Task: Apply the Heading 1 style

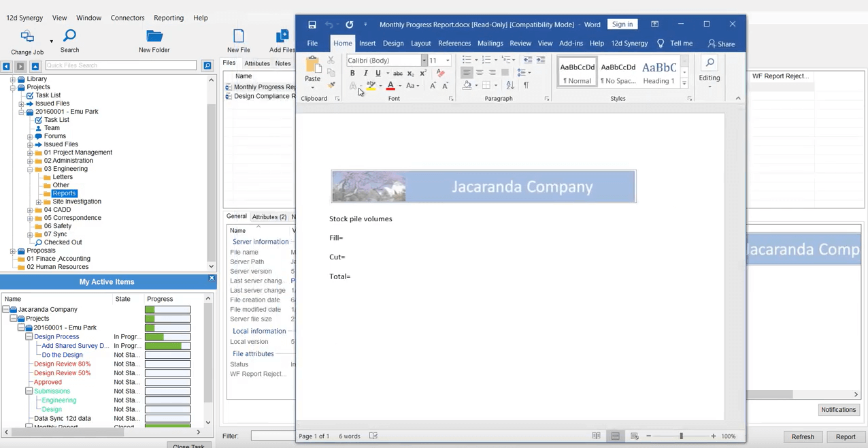Action: (658, 71)
